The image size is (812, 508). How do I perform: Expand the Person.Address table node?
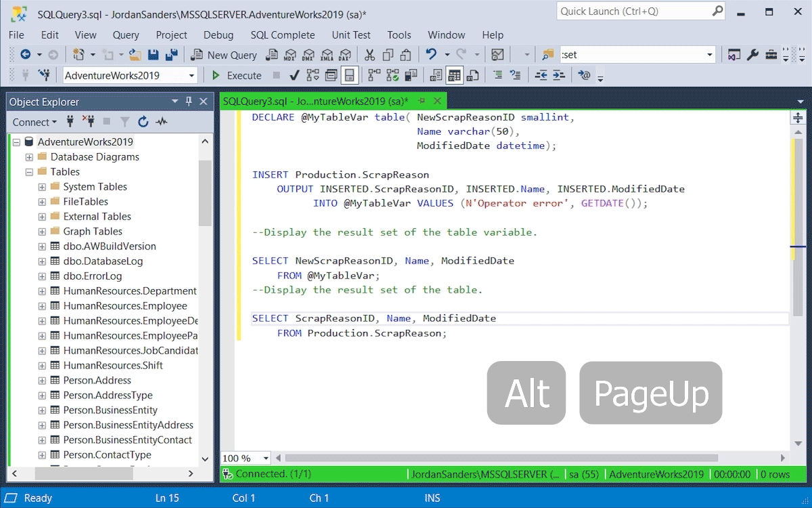click(42, 381)
